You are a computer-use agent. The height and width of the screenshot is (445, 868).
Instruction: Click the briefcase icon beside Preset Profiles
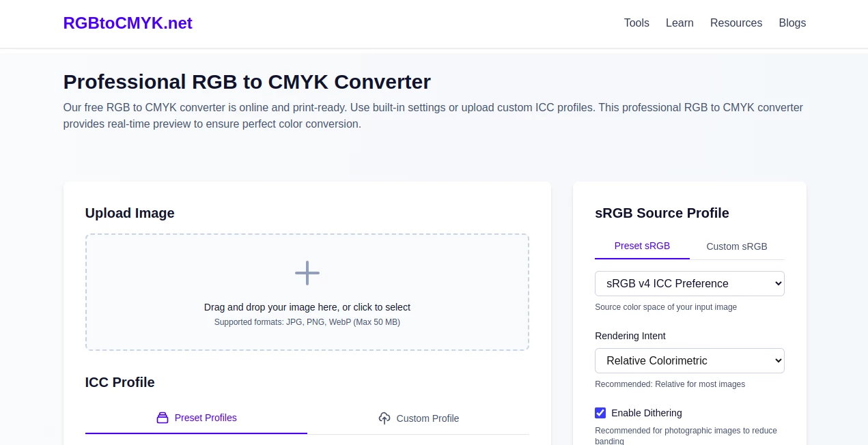tap(163, 418)
